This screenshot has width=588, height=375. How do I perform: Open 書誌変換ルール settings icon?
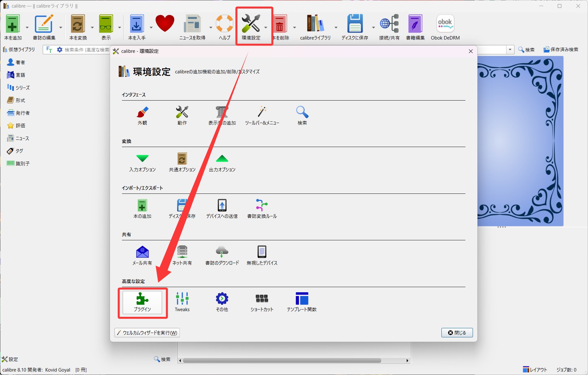[x=262, y=209]
